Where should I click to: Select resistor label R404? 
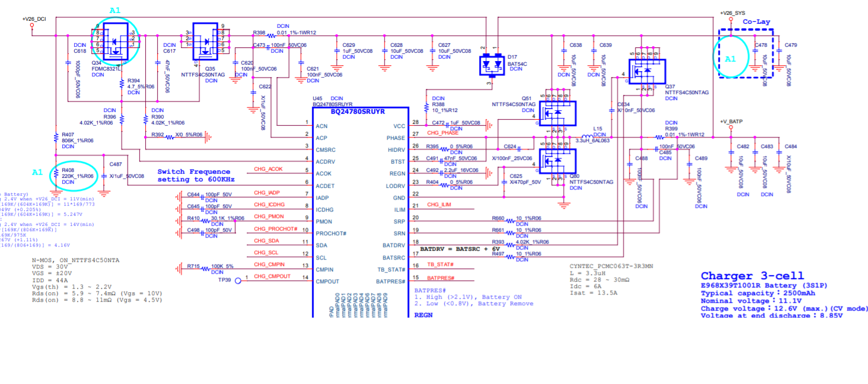click(432, 182)
